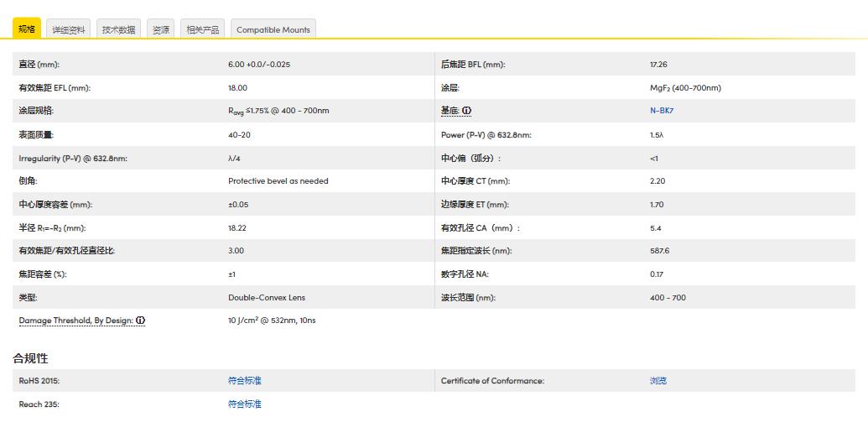
Task: Go to the 资源 tab
Action: 161,29
